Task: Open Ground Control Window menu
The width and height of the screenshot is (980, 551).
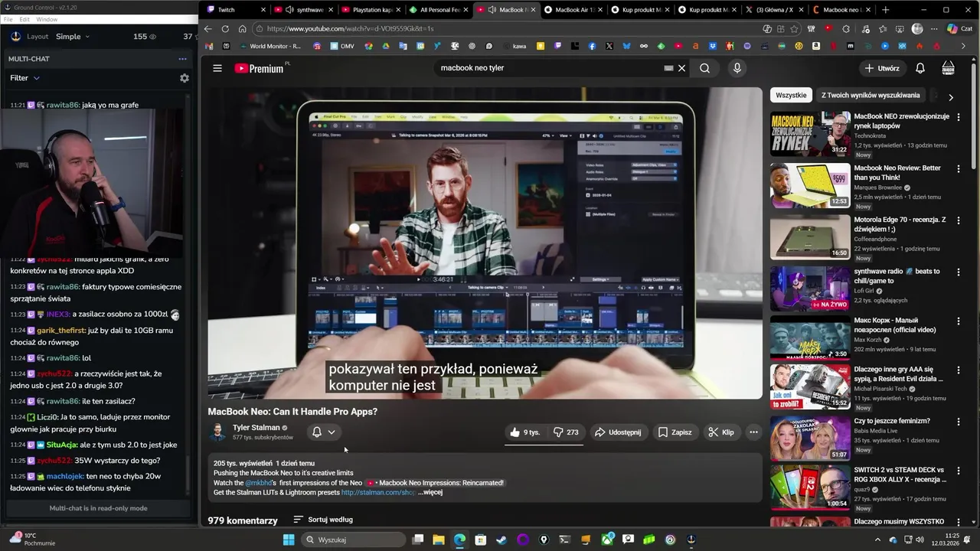Action: pyautogui.click(x=47, y=19)
